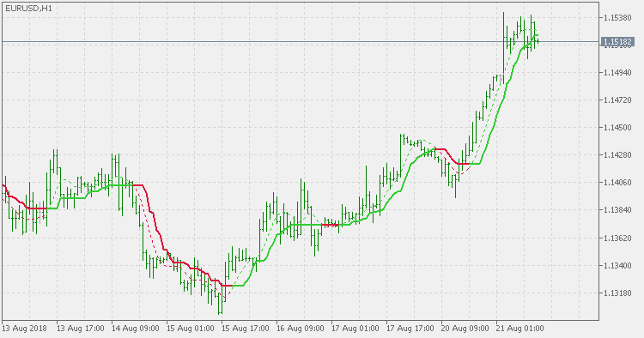644x338 pixels.
Task: Select the 21 Aug 01:00 time marker
Action: point(520,329)
